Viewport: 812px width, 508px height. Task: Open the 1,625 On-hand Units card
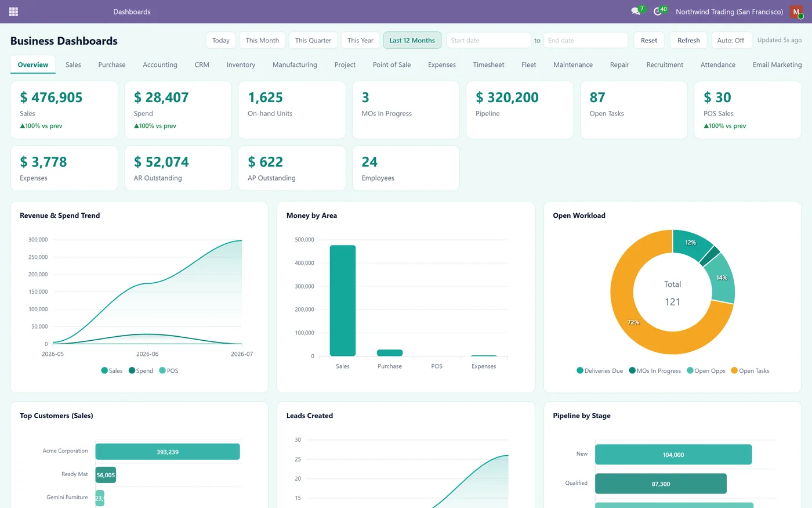(292, 110)
